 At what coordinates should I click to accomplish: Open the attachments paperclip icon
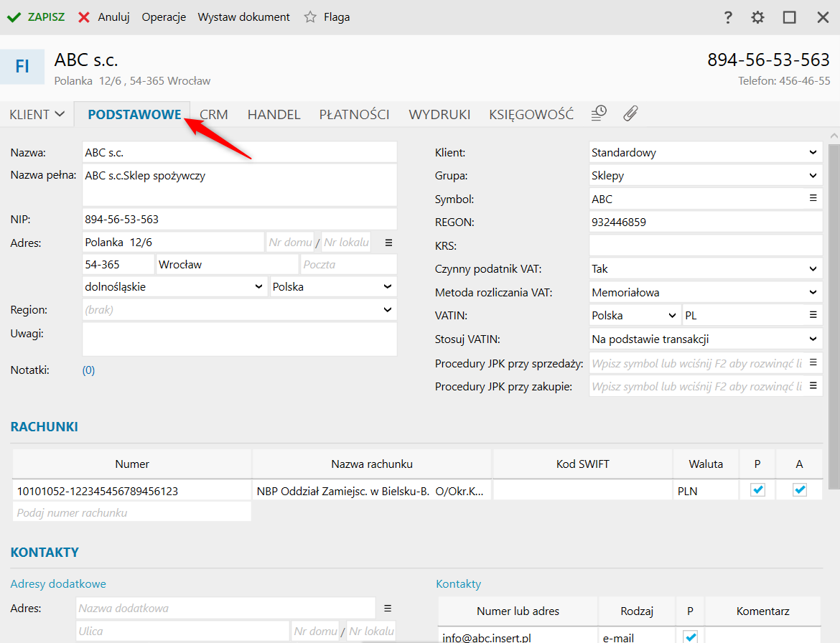630,113
